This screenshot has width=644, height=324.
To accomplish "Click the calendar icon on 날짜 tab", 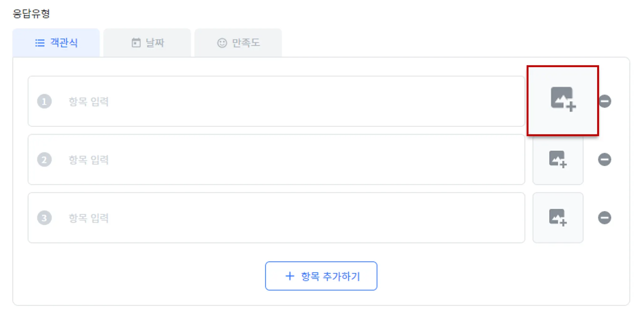I will (x=136, y=43).
